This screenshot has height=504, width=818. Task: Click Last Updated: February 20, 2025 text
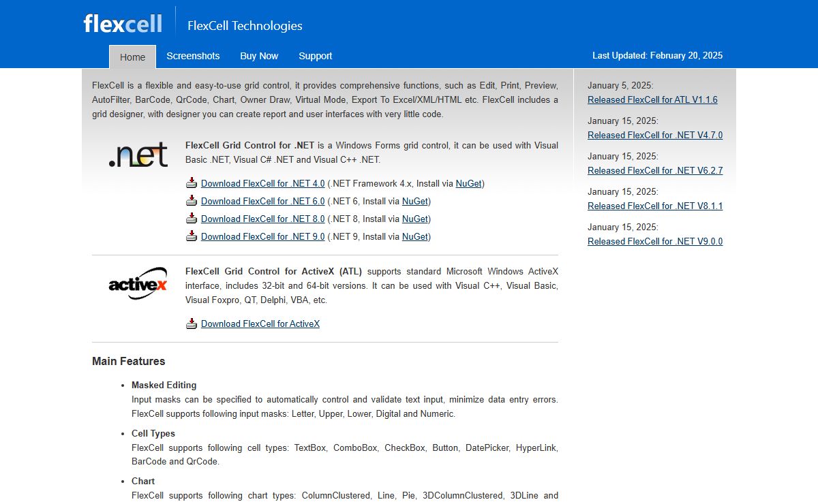coord(657,56)
